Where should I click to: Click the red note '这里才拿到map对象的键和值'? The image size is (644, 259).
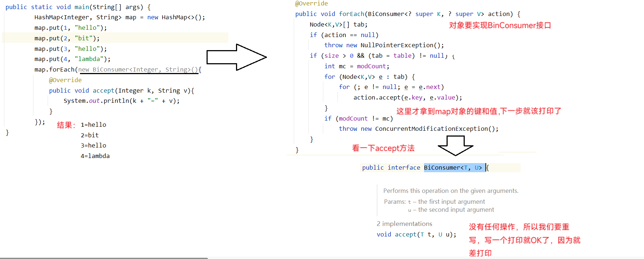[x=447, y=111]
